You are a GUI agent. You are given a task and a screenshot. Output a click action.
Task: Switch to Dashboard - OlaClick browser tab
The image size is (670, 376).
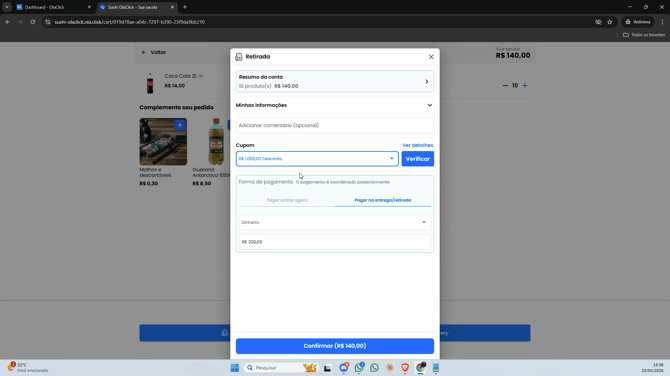point(53,7)
